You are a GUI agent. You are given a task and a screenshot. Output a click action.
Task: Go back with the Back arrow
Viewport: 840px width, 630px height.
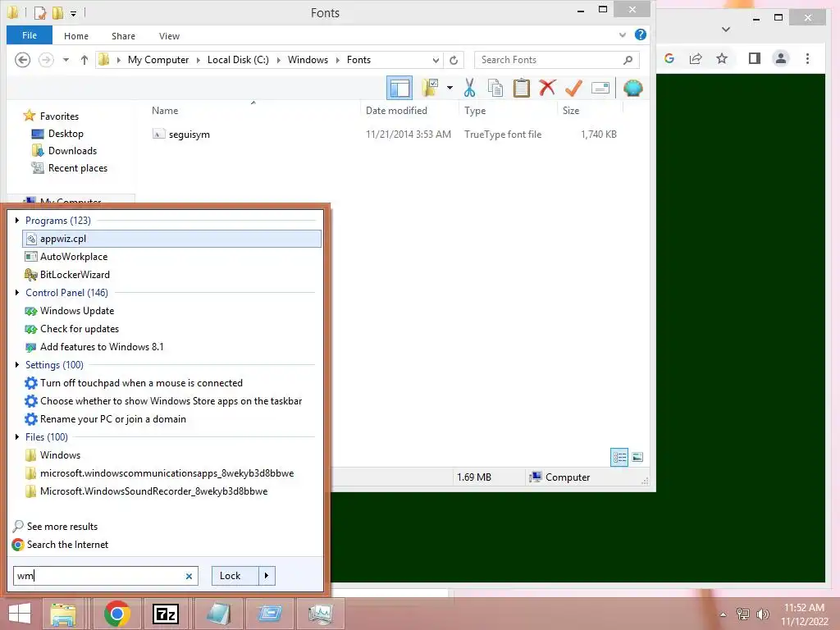tap(22, 59)
